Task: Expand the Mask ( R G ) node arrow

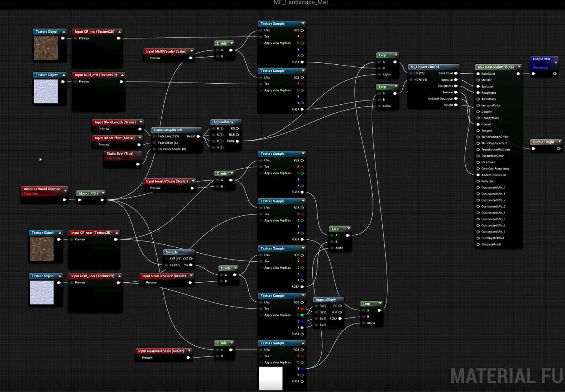Action: click(103, 193)
